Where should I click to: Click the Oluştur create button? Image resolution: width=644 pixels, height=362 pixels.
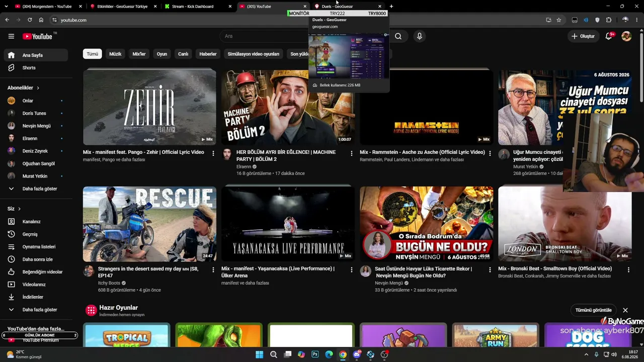click(583, 36)
